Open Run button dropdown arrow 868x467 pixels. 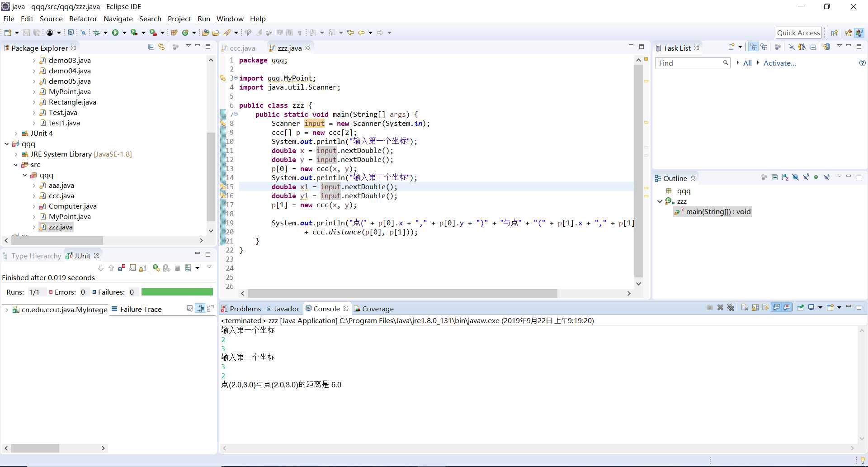click(124, 33)
